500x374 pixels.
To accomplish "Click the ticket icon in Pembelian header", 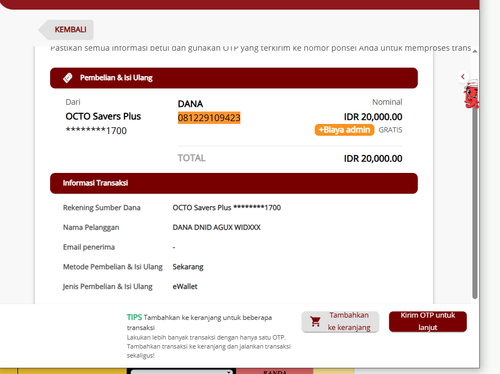I will (68, 78).
